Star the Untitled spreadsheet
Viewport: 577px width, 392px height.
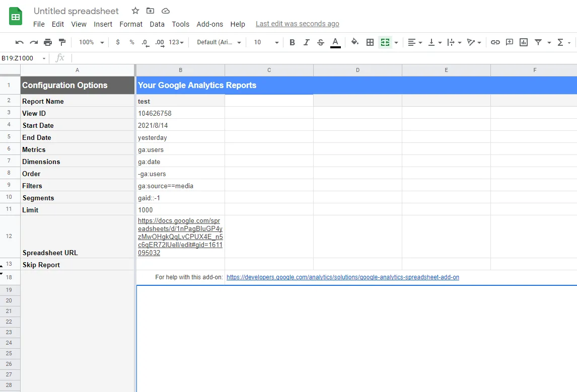135,11
